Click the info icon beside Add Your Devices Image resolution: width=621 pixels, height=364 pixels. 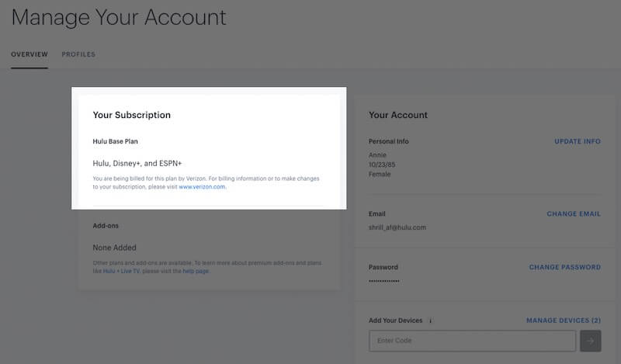click(431, 321)
